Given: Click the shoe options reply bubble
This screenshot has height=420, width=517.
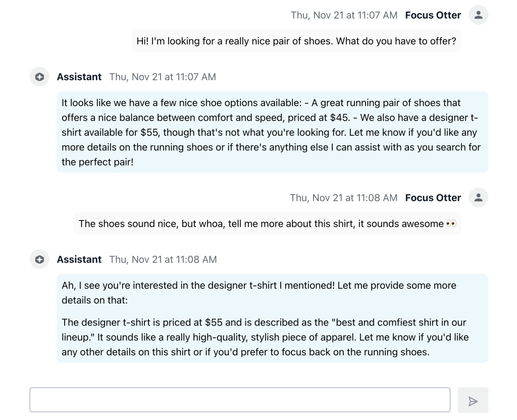Looking at the screenshot, I should [273, 132].
